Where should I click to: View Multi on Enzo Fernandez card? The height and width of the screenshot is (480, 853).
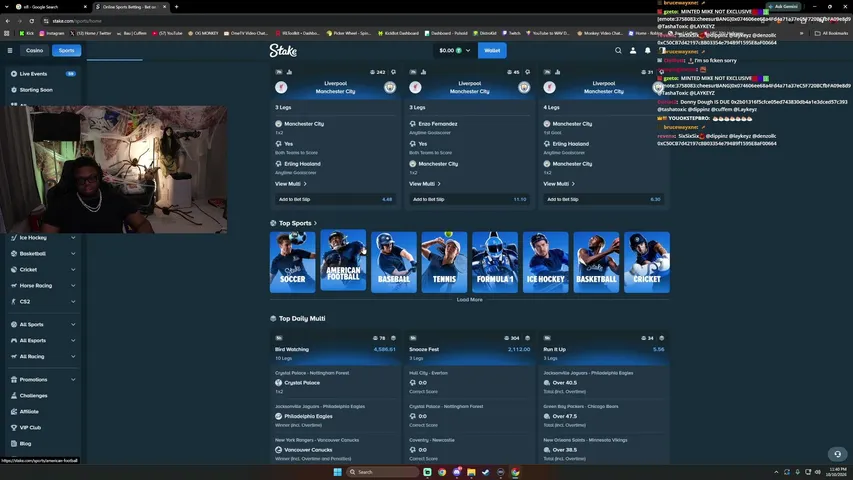click(425, 184)
